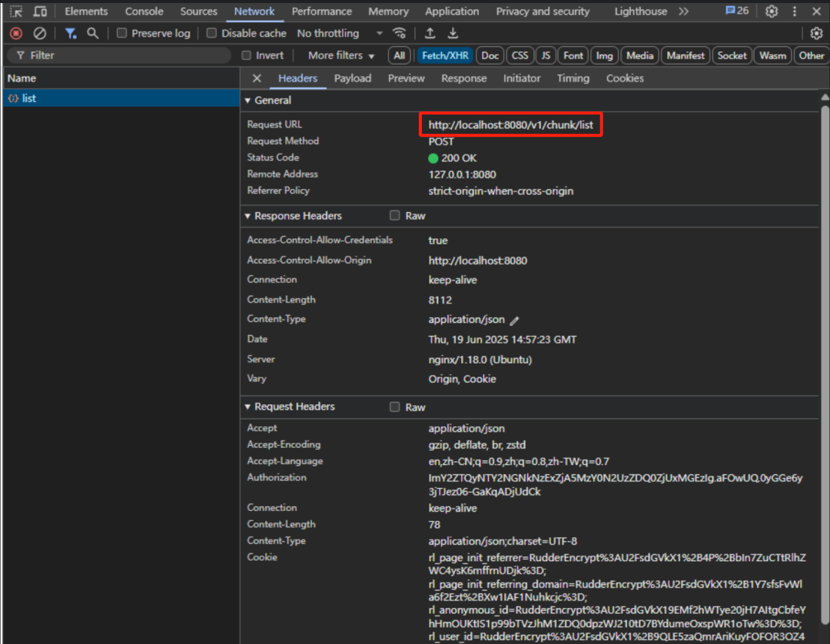Click the inspect element picker icon

(x=16, y=12)
